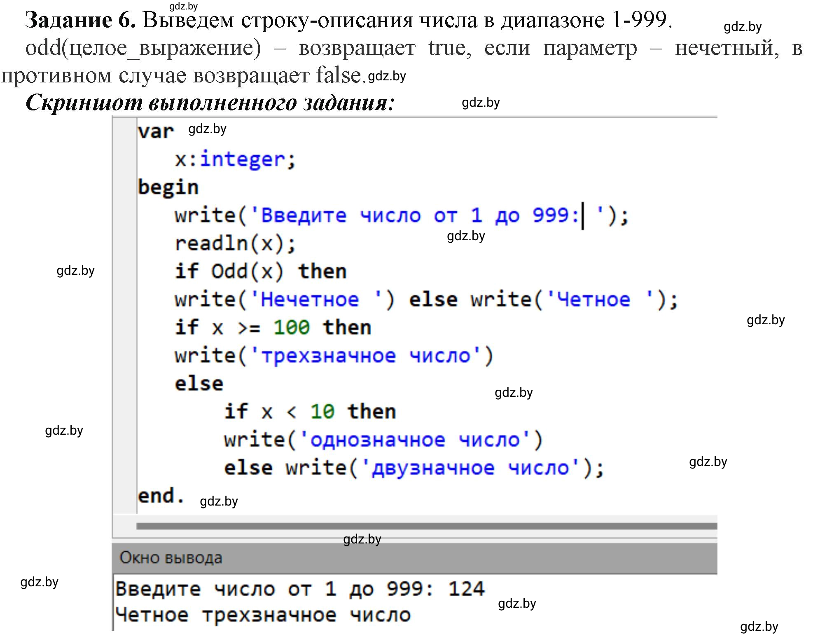This screenshot has width=820, height=644.
Task: Click the write('трехзначное число') line
Action: [x=334, y=356]
